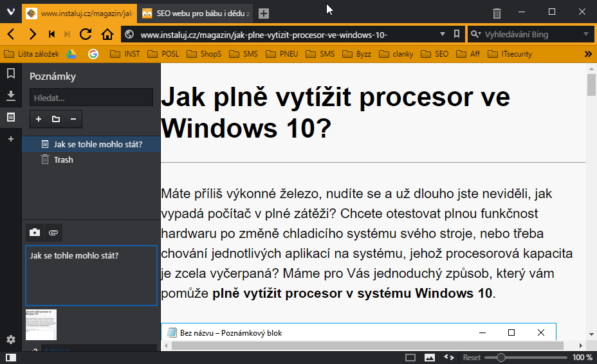Open the address bar history dropdown
Image resolution: width=597 pixels, height=364 pixels.
tap(443, 34)
